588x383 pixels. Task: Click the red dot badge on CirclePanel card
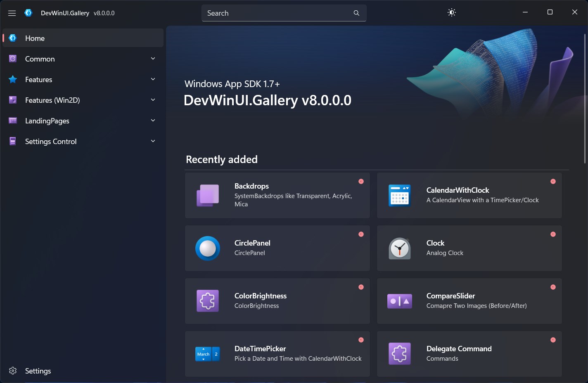pyautogui.click(x=361, y=234)
